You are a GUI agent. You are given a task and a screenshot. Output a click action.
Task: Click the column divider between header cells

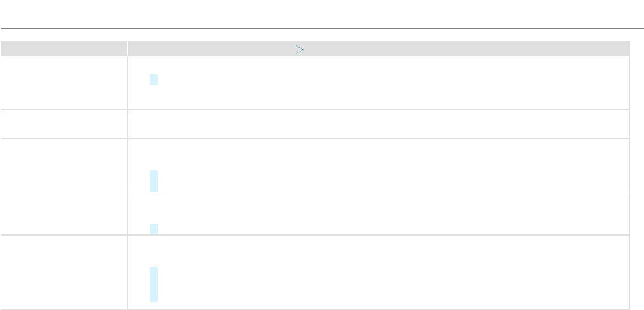(127, 48)
